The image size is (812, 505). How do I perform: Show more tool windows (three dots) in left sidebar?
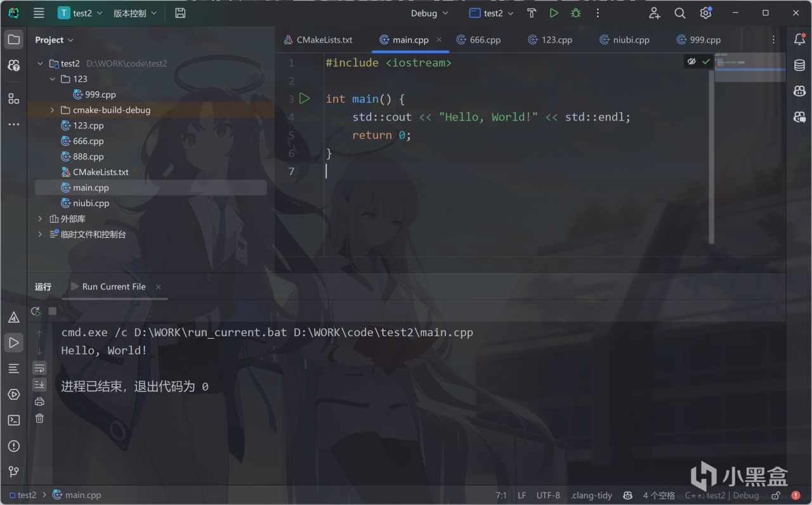pos(13,124)
